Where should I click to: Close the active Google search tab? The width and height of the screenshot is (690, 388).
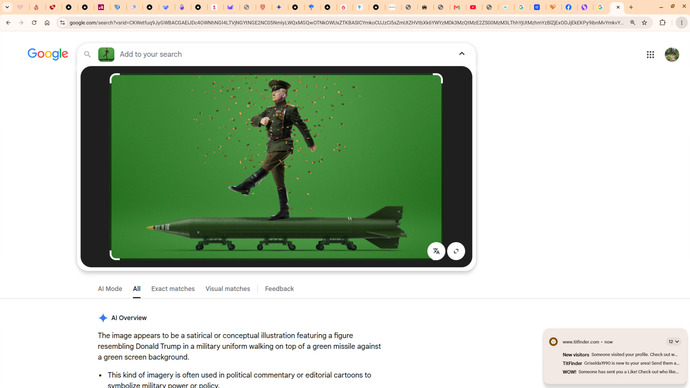pyautogui.click(x=618, y=7)
